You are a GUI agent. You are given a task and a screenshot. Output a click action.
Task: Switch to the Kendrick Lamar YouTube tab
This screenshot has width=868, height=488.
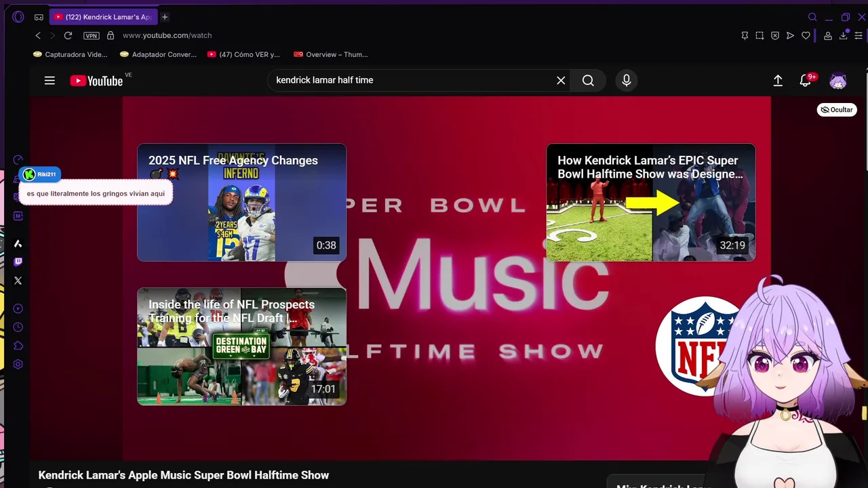(103, 17)
